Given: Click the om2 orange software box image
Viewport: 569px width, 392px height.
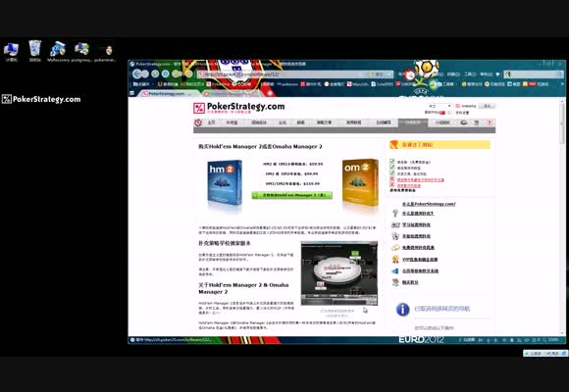Looking at the screenshot, I should click(360, 182).
